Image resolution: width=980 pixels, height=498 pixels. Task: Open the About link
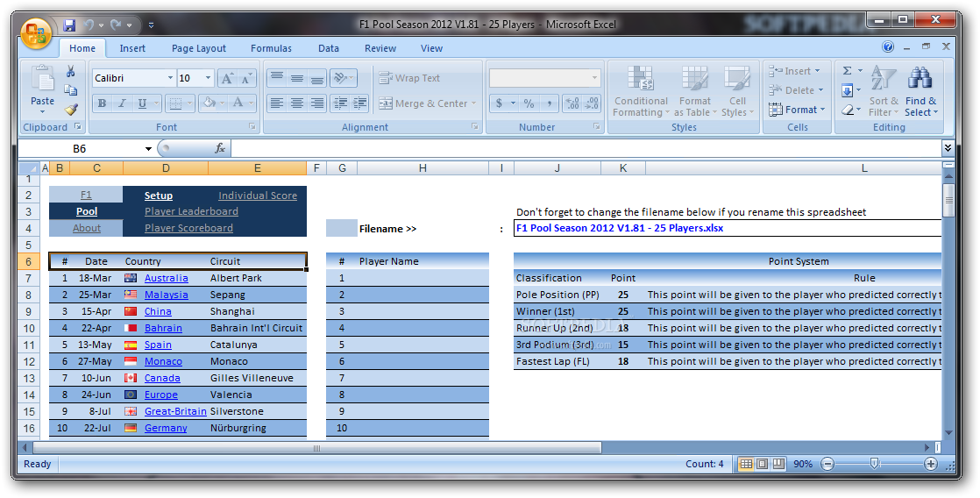coord(86,228)
